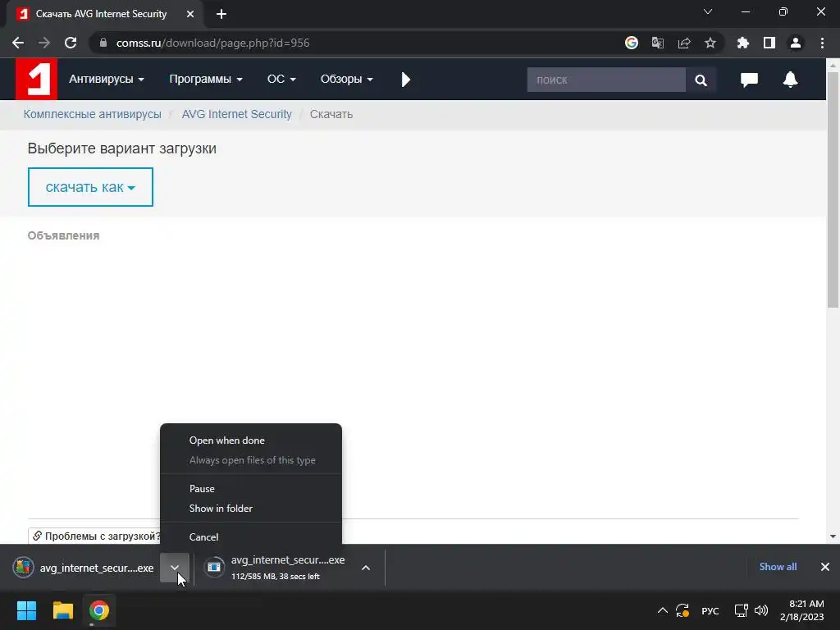This screenshot has height=630, width=840.
Task: Click the page vertical scrollbar thumb
Action: click(x=833, y=190)
